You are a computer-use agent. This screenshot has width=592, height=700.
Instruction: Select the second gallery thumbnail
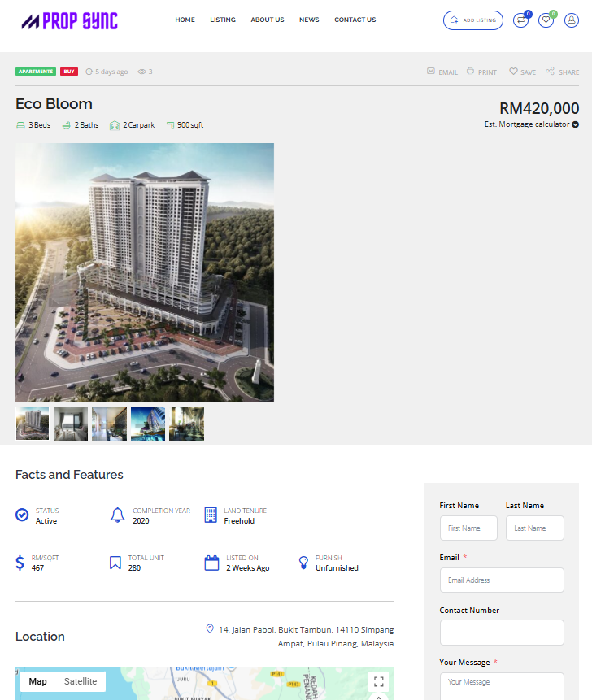(x=71, y=424)
